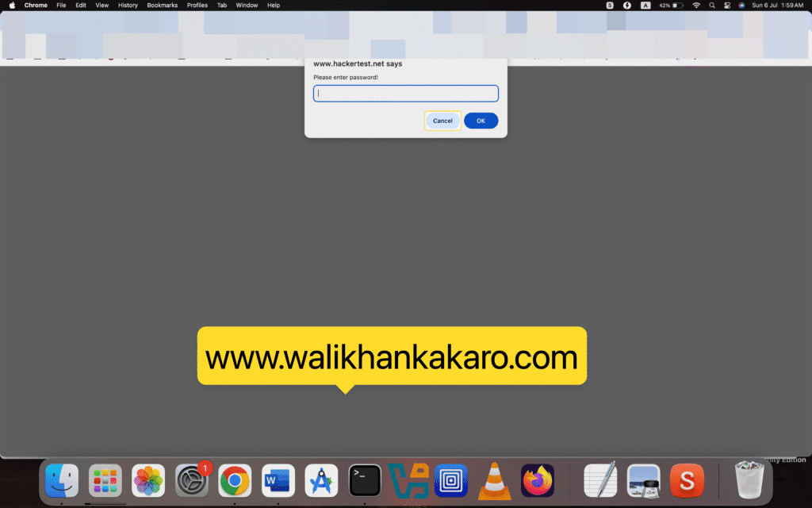This screenshot has height=508, width=812.
Task: Launch VLC media player from the dock
Action: [x=495, y=480]
